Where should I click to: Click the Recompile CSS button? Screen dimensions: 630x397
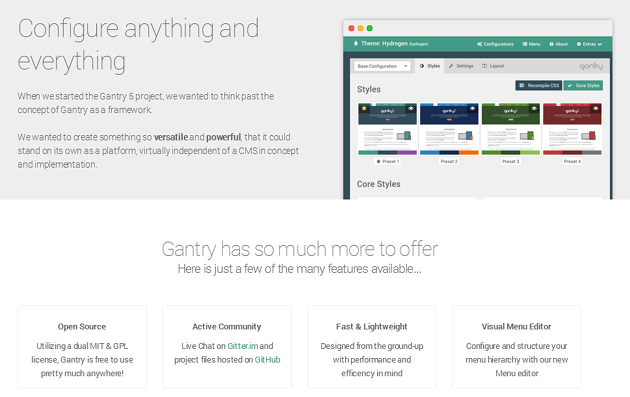click(539, 85)
